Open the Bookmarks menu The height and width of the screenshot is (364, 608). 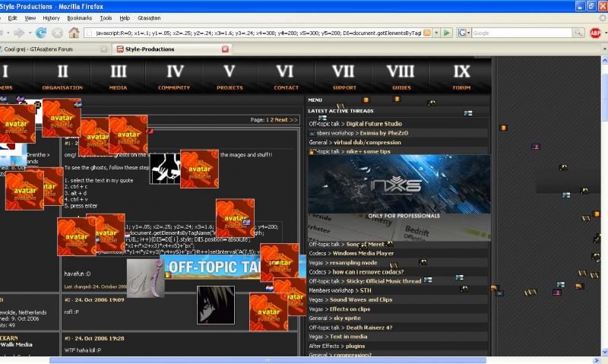click(x=79, y=17)
